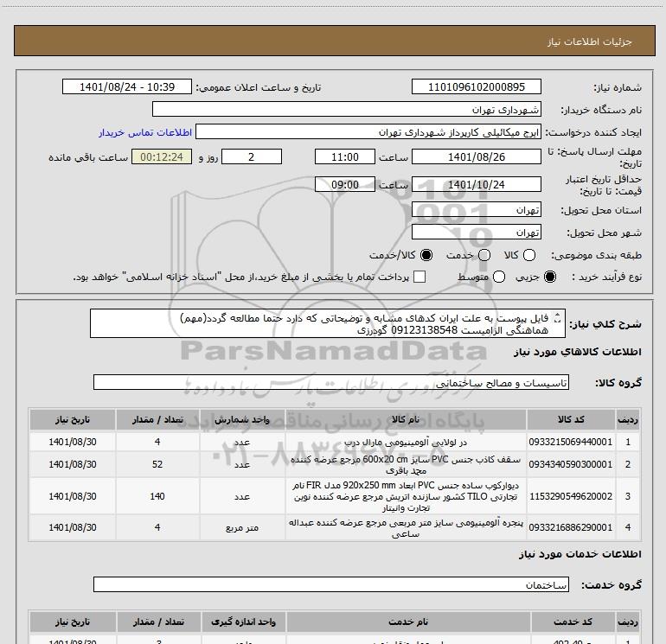The height and width of the screenshot is (644, 666).
Task: Click quantity 52 in goods row 2
Action: point(157,464)
